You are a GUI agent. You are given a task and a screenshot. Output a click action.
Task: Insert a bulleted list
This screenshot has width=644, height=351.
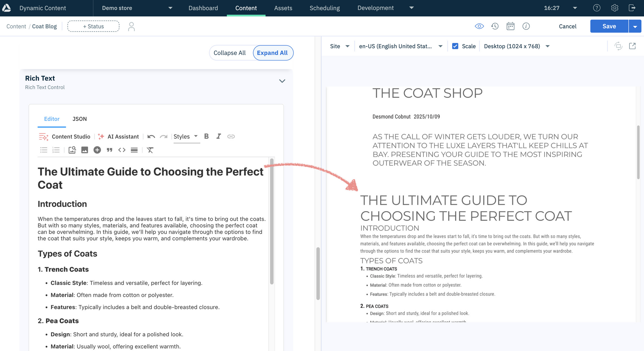pyautogui.click(x=44, y=150)
